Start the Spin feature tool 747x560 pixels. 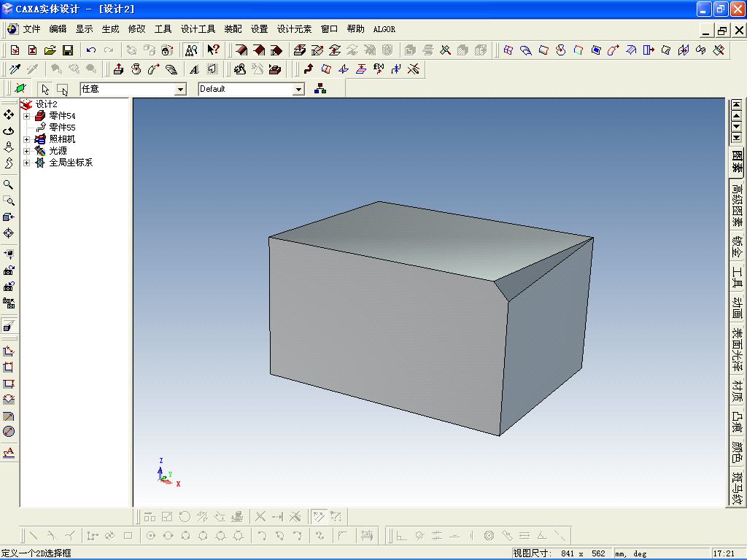tap(136, 69)
